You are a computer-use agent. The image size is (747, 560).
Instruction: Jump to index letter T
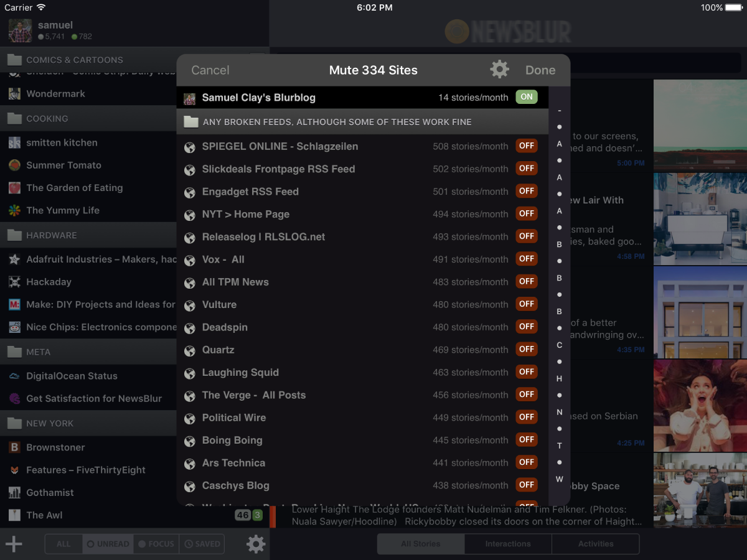pos(559,446)
